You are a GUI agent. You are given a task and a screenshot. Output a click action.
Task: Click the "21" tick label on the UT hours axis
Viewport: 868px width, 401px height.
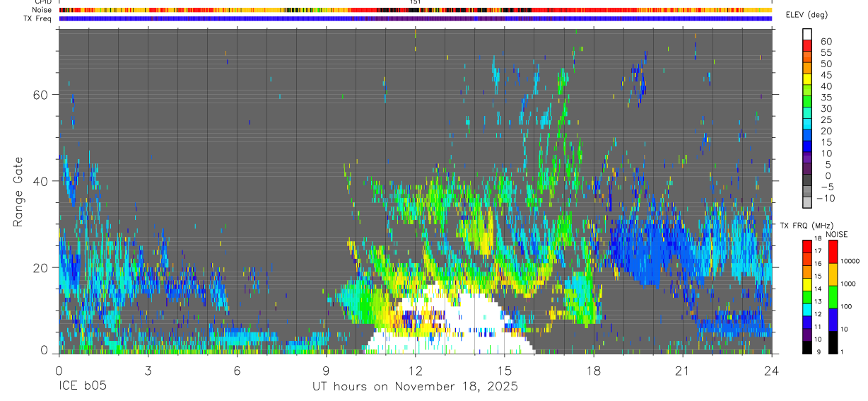point(683,371)
